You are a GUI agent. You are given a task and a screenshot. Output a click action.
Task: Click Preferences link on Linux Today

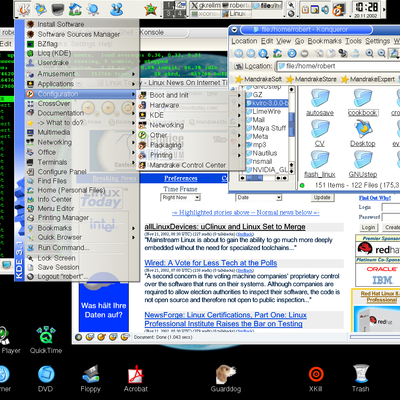coord(180,178)
